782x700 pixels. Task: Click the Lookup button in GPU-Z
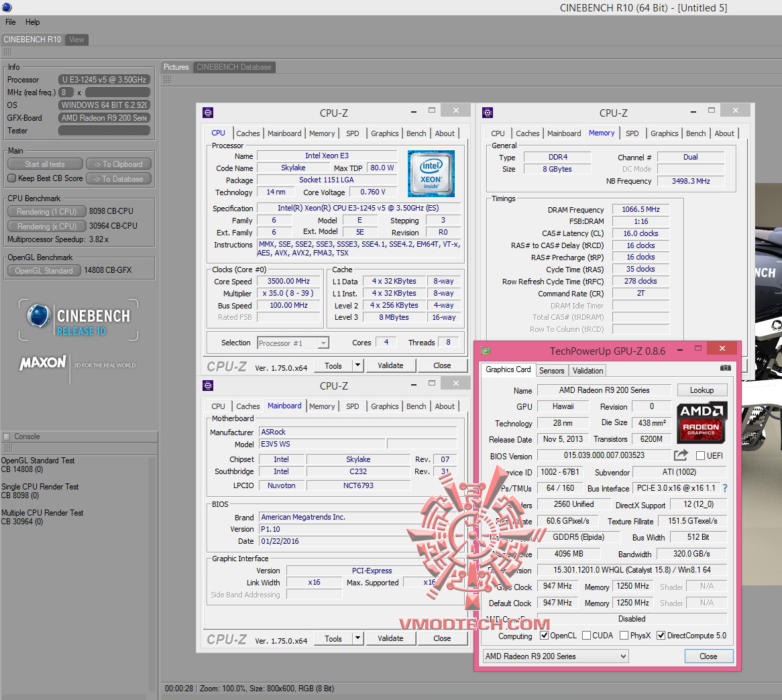coord(702,390)
